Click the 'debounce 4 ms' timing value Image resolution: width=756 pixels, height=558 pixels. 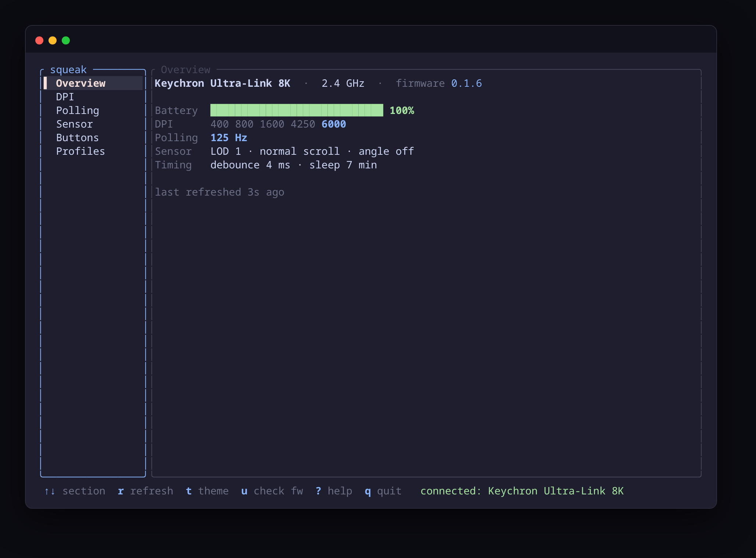point(250,165)
